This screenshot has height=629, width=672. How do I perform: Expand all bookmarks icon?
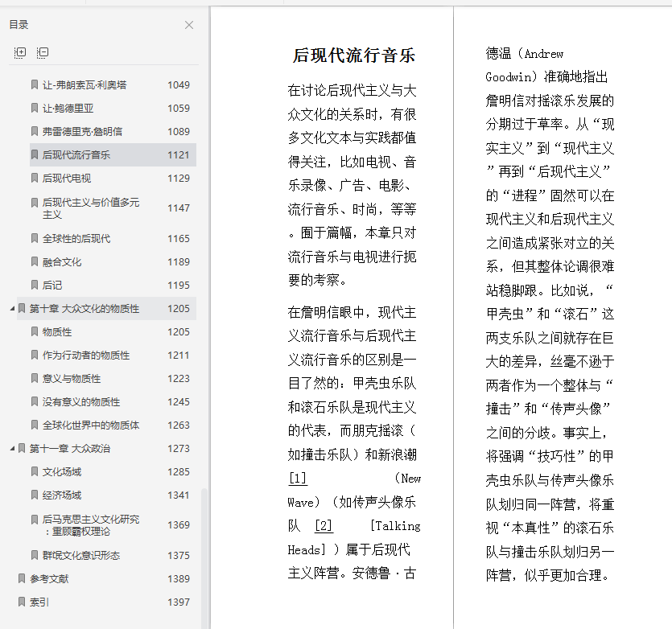pos(19,53)
